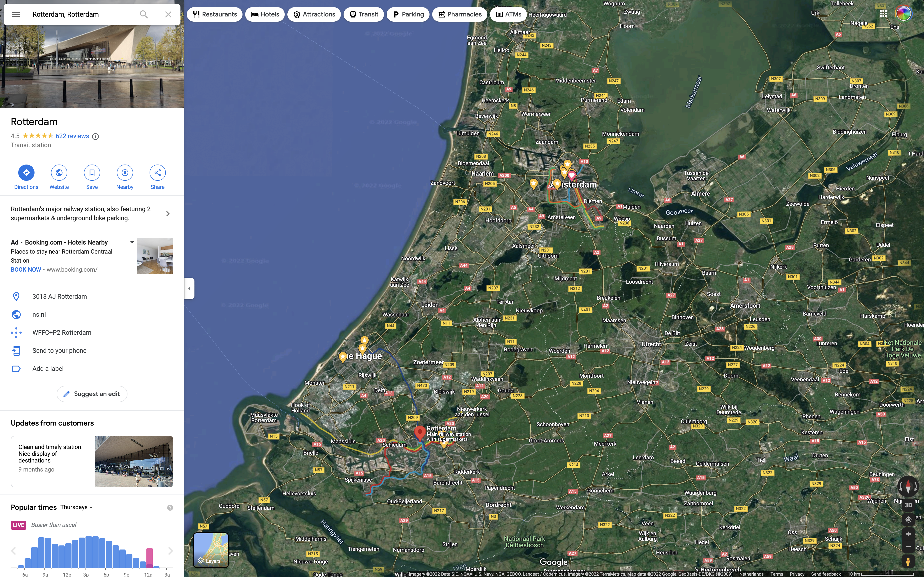Switch map type via Layers thumbnail
Viewport: 924px width, 577px height.
211,550
